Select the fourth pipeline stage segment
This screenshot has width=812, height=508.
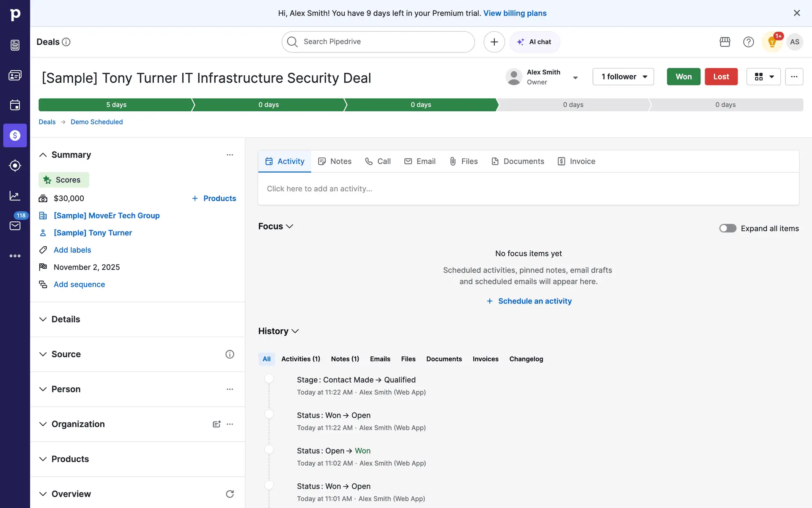pos(573,105)
